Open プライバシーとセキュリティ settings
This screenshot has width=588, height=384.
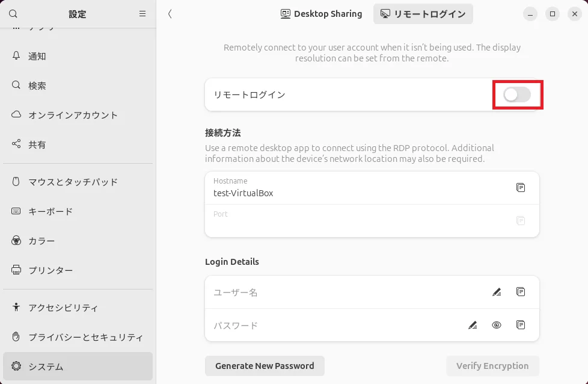click(x=85, y=337)
